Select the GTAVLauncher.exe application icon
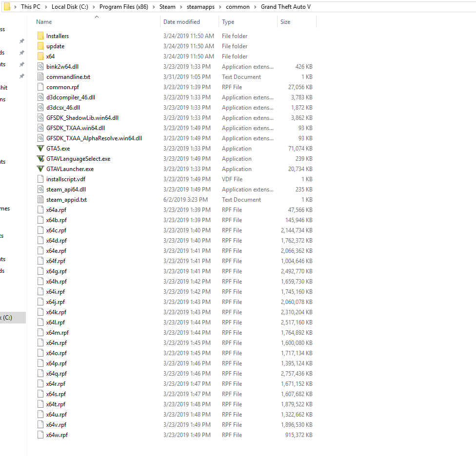 point(40,169)
